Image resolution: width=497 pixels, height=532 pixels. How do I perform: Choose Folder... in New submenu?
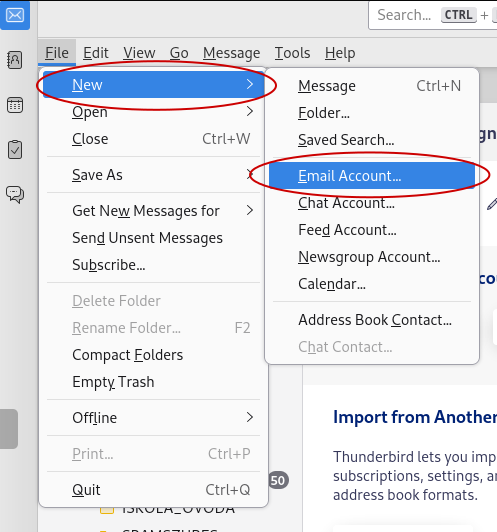click(372, 113)
